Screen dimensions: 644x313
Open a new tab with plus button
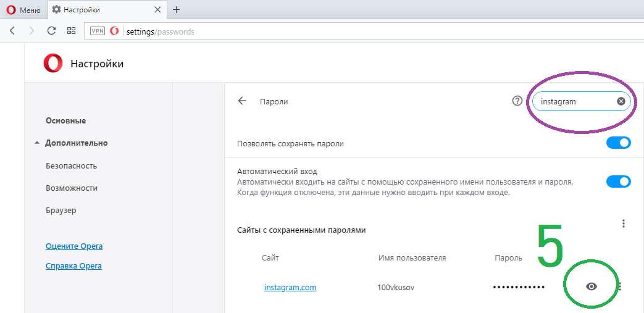(177, 9)
